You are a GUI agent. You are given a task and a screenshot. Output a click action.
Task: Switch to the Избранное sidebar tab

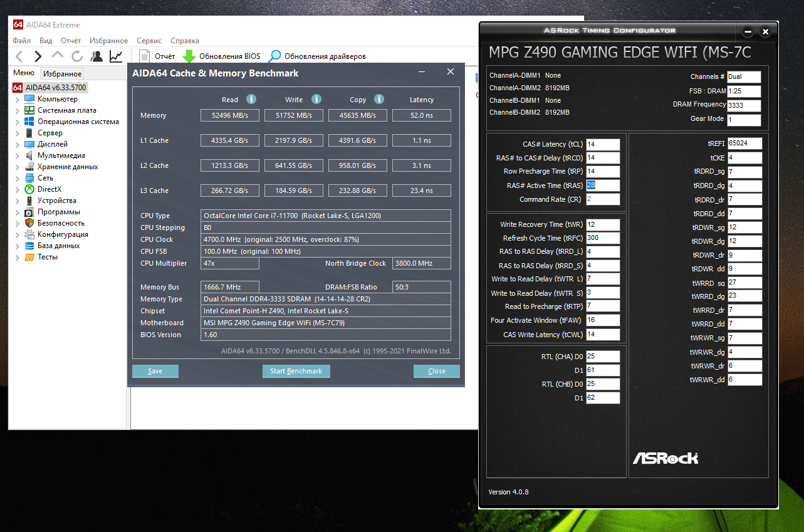pos(63,74)
